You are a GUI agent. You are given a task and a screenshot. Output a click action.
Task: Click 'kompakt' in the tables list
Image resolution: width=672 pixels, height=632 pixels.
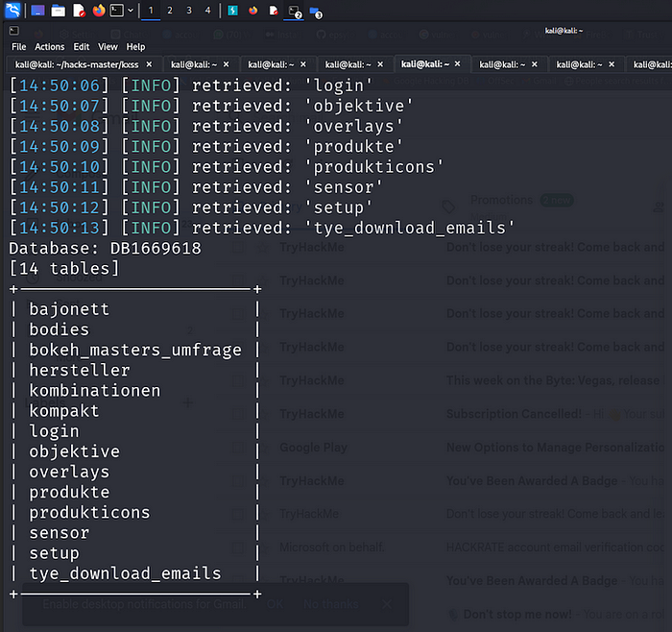point(64,411)
